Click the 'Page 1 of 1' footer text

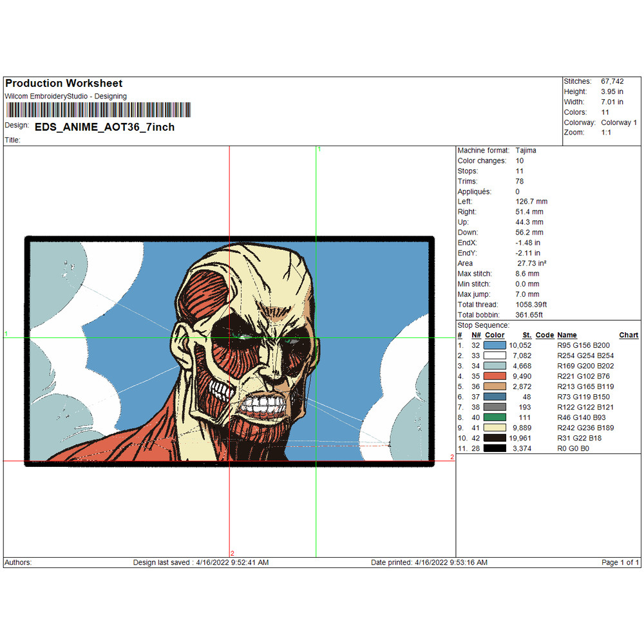click(620, 562)
